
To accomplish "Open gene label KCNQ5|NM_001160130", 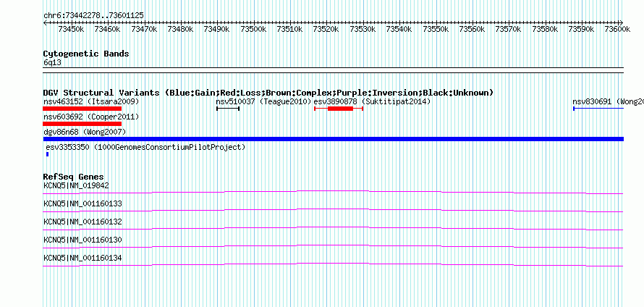I will (x=82, y=240).
